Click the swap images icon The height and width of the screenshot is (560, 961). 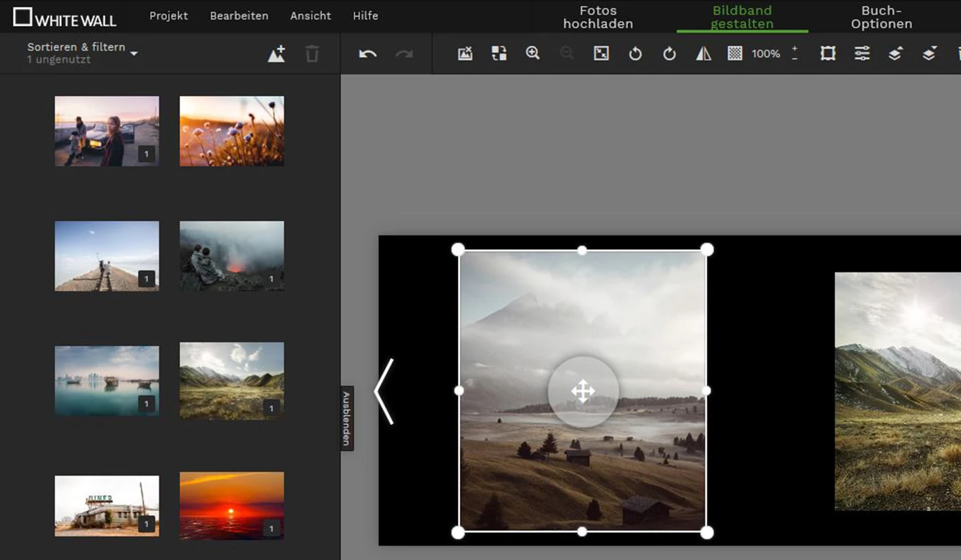(x=499, y=54)
